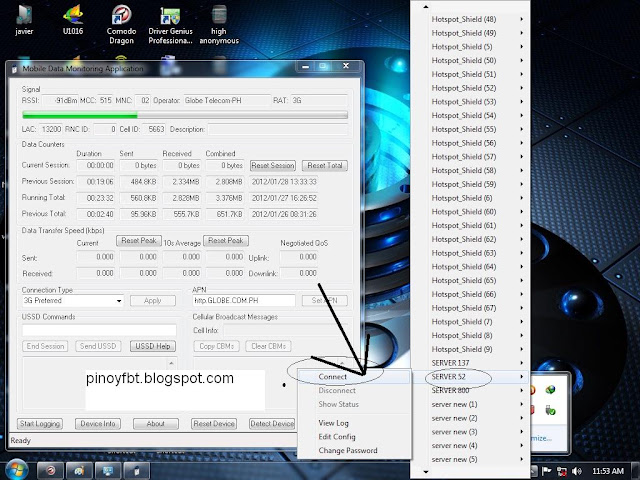Expand the Hotspot_Shield (48) submenu arrow

pos(522,19)
